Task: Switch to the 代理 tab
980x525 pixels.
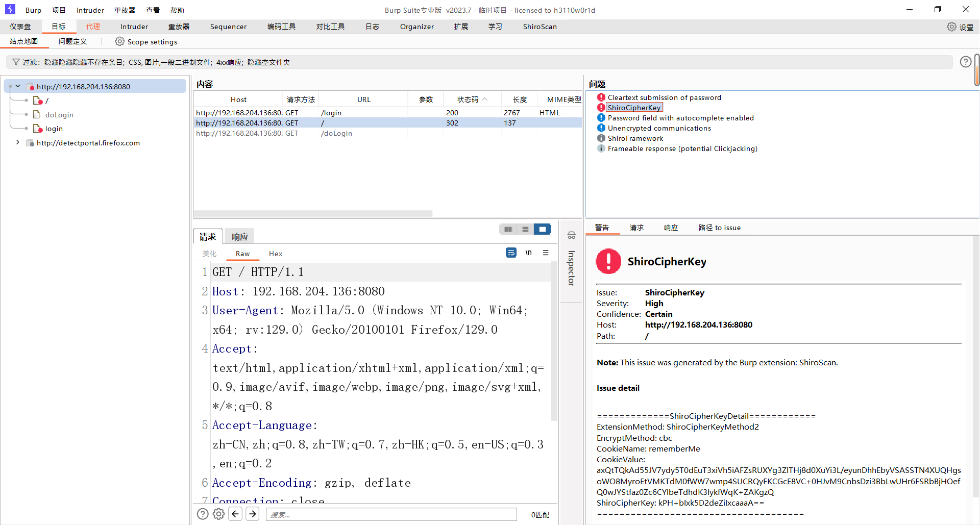Action: coord(93,27)
